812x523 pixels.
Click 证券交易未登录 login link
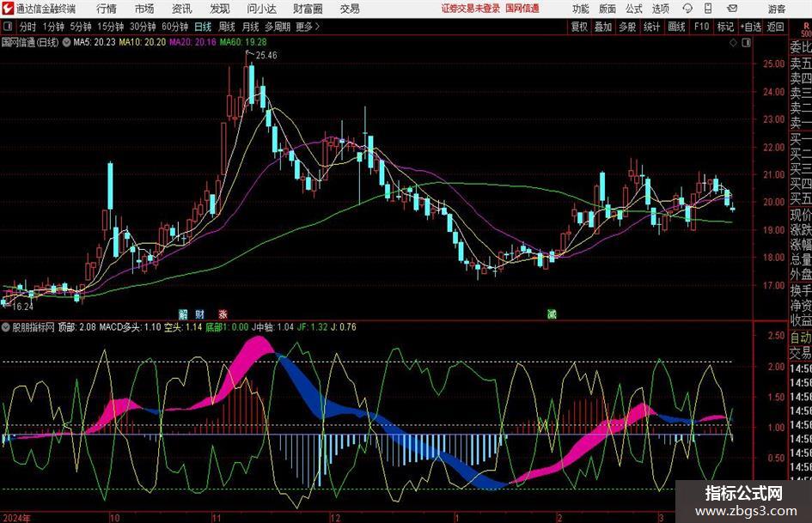coord(471,9)
